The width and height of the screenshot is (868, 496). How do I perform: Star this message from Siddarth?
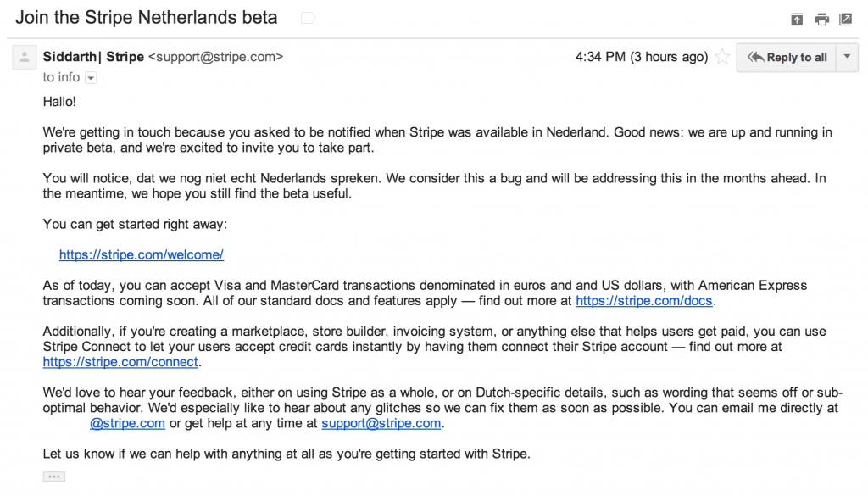point(722,58)
